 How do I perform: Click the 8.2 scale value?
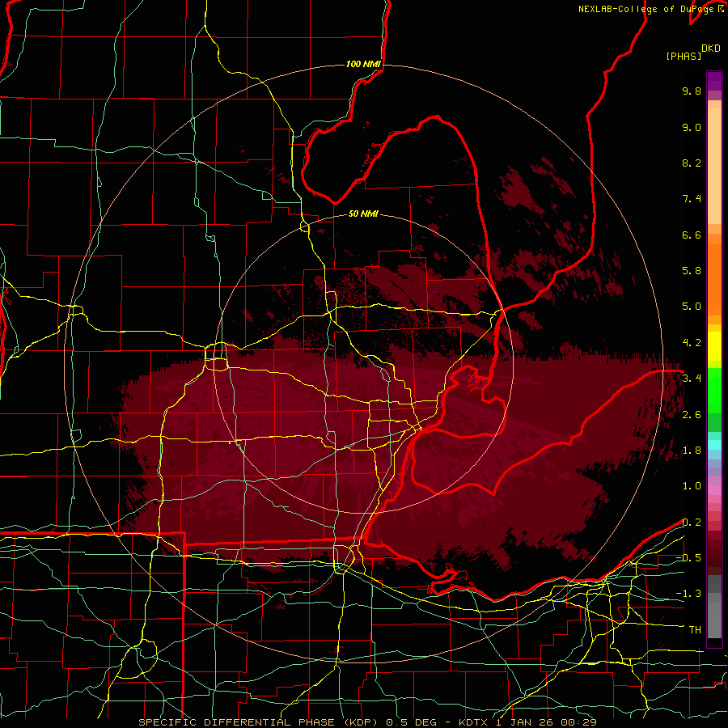point(692,163)
